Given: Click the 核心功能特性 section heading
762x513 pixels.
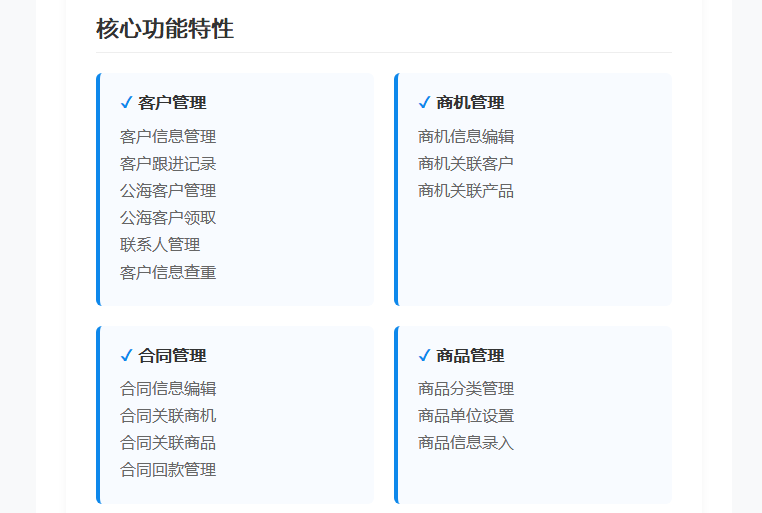Looking at the screenshot, I should coord(165,28).
